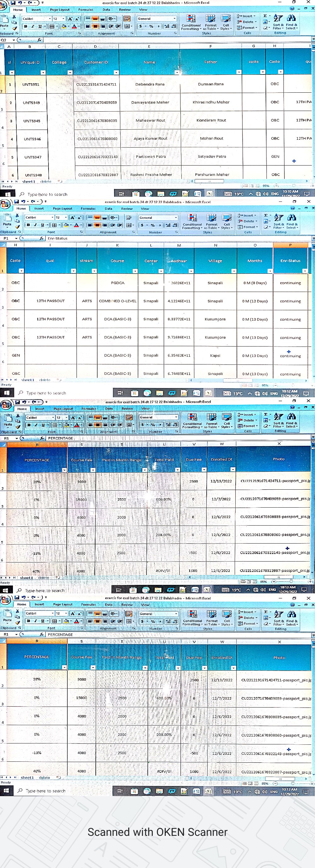Open the Father column filter dropdown

click(238, 72)
